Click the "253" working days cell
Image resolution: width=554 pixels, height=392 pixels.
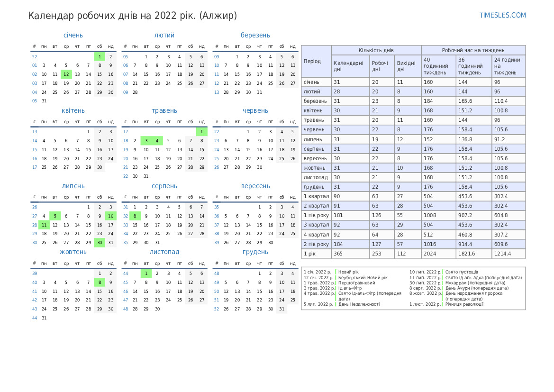click(382, 254)
